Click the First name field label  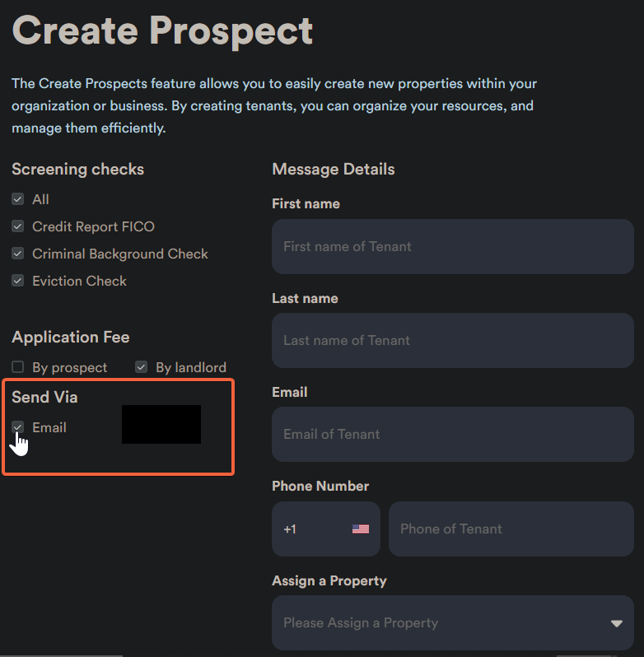pyautogui.click(x=306, y=204)
